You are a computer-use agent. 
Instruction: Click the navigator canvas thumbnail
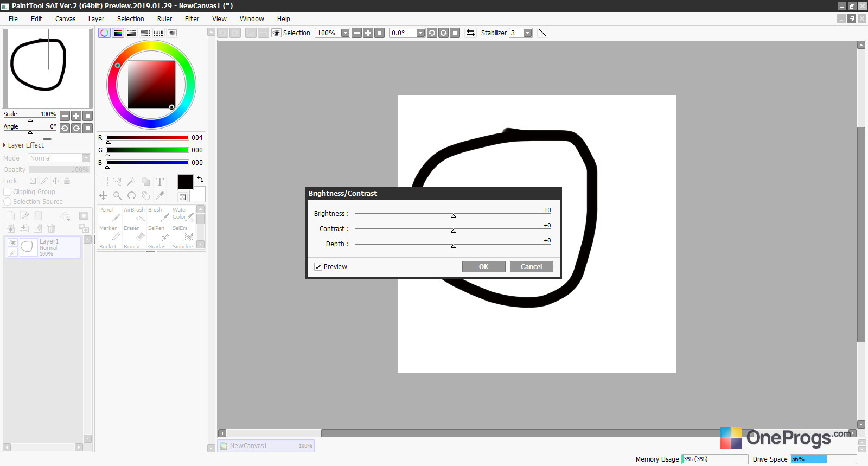pos(47,68)
